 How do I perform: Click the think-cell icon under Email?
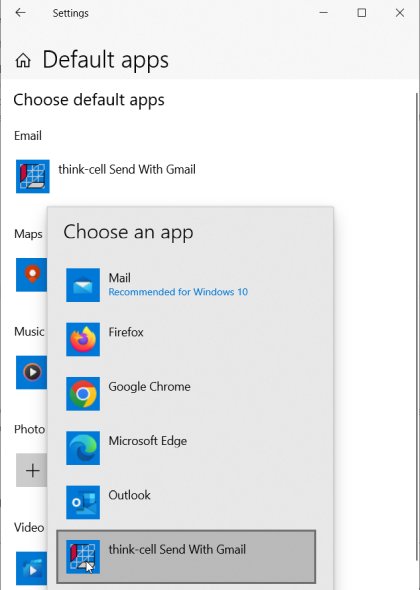(33, 176)
